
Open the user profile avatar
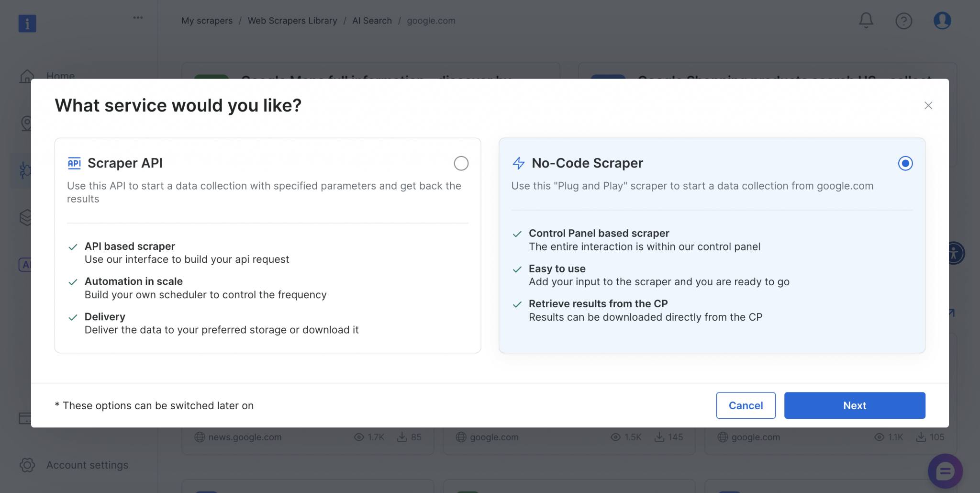pyautogui.click(x=942, y=21)
